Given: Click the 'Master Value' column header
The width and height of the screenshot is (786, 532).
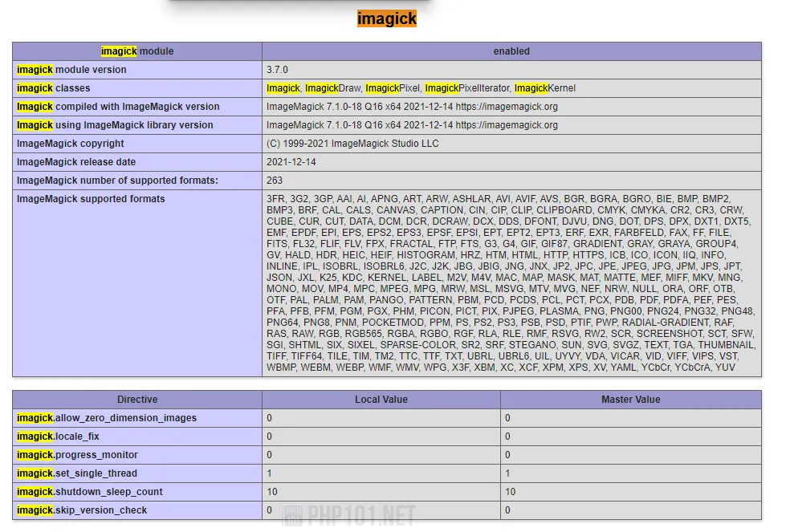Looking at the screenshot, I should [631, 400].
